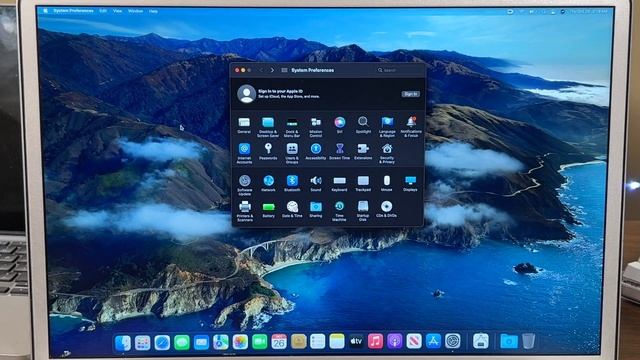Open the Extensions preference pane
The image size is (640, 360).
click(x=363, y=151)
